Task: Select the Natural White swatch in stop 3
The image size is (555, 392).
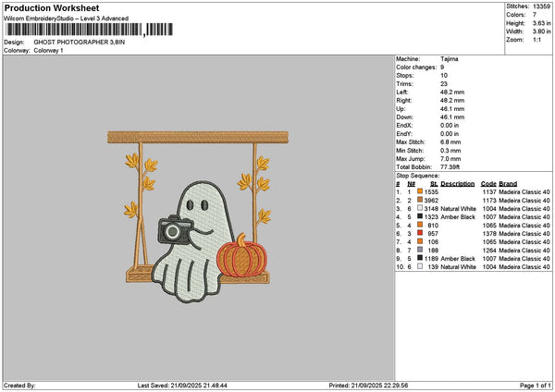Action: 419,208
